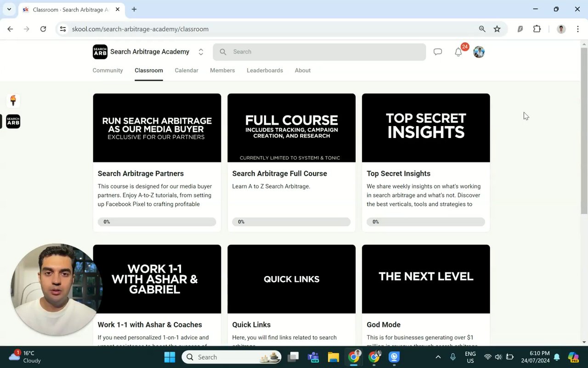Reload the page with the refresh icon
588x368 pixels.
(43, 29)
